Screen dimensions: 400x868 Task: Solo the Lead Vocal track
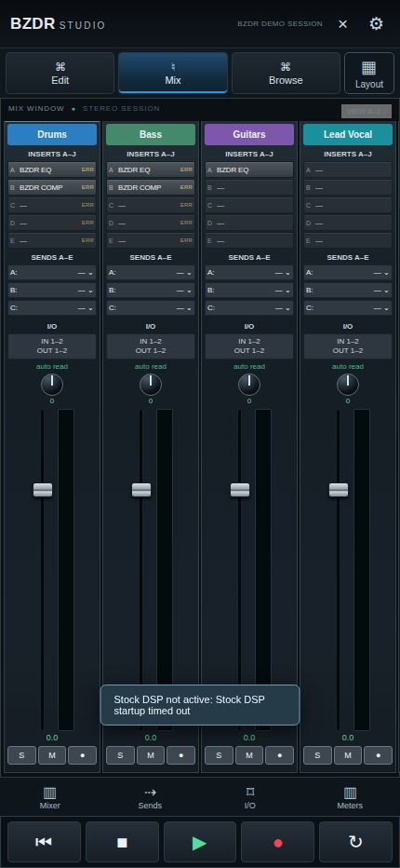(317, 755)
